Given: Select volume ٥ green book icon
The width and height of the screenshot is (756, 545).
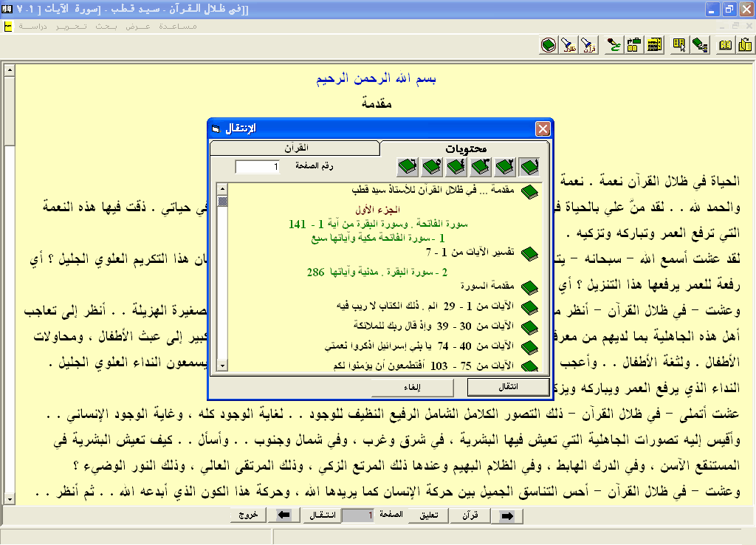Looking at the screenshot, I should click(432, 167).
